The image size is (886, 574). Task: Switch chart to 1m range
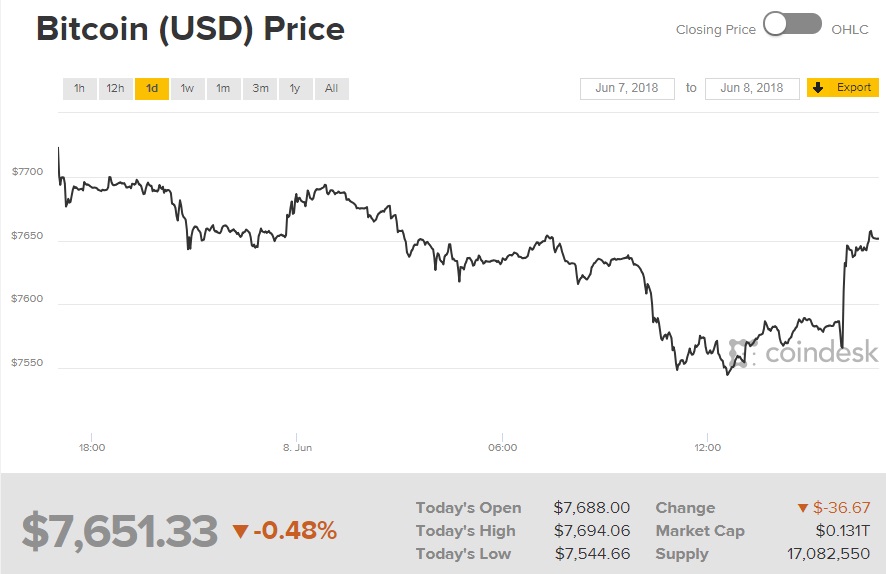click(x=223, y=88)
